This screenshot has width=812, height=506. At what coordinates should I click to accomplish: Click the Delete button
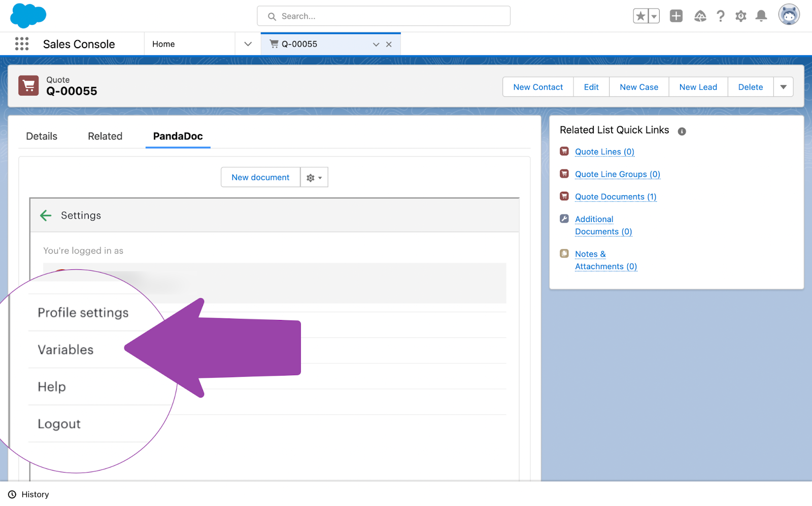(751, 87)
